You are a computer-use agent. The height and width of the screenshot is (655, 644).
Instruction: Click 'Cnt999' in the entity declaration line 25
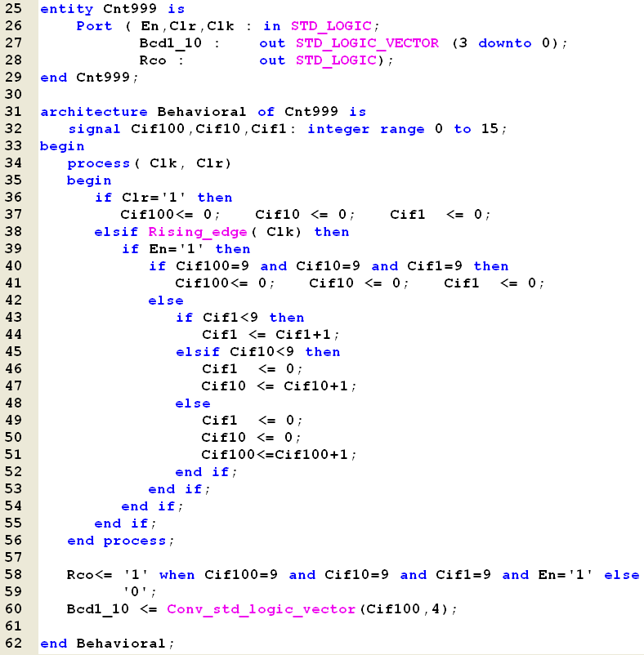(130, 8)
